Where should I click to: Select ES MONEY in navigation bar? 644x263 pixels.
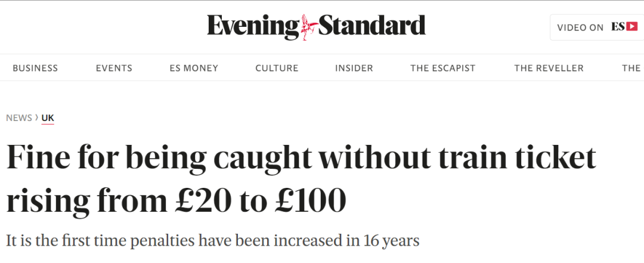194,68
